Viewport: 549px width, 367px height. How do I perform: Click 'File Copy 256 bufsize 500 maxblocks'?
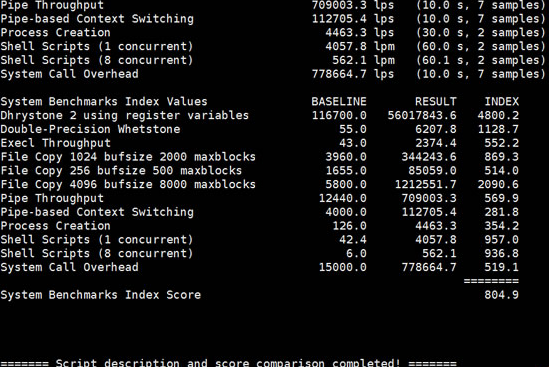[x=121, y=171]
